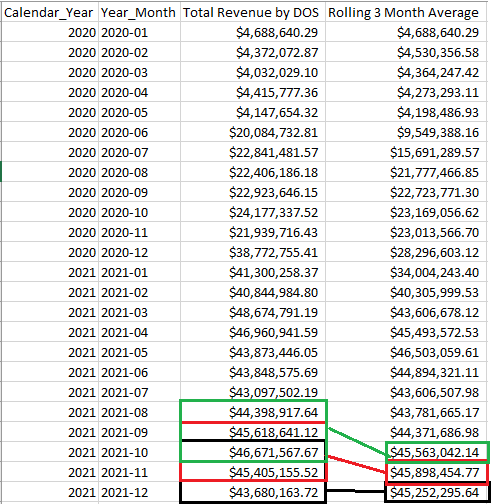The image size is (492, 504).
Task: Click revenue cell $4,372,072.87
Action: 253,52
